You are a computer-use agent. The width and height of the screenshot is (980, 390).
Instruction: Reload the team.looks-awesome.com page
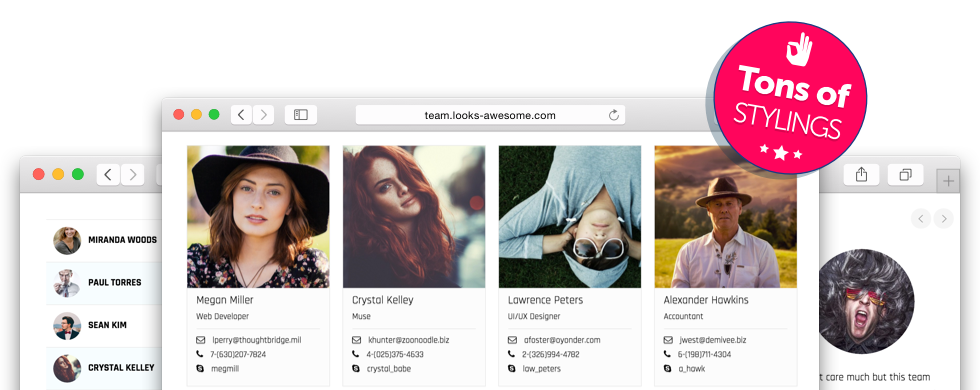coord(614,115)
